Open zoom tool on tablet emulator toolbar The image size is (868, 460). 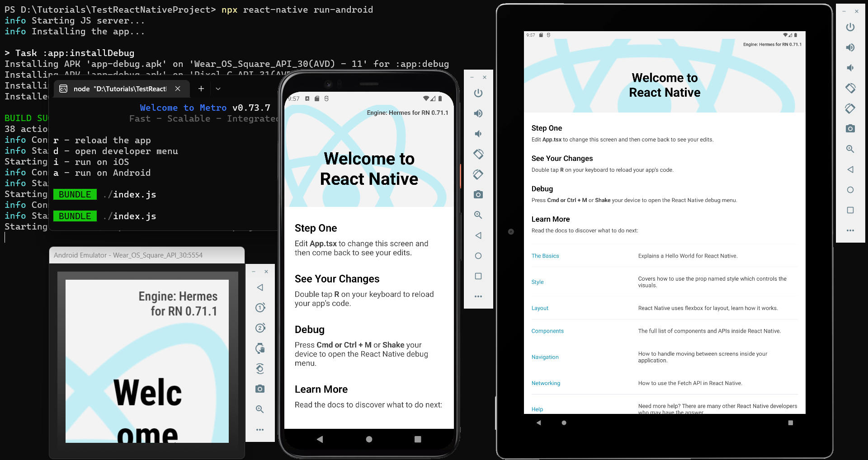pos(850,149)
